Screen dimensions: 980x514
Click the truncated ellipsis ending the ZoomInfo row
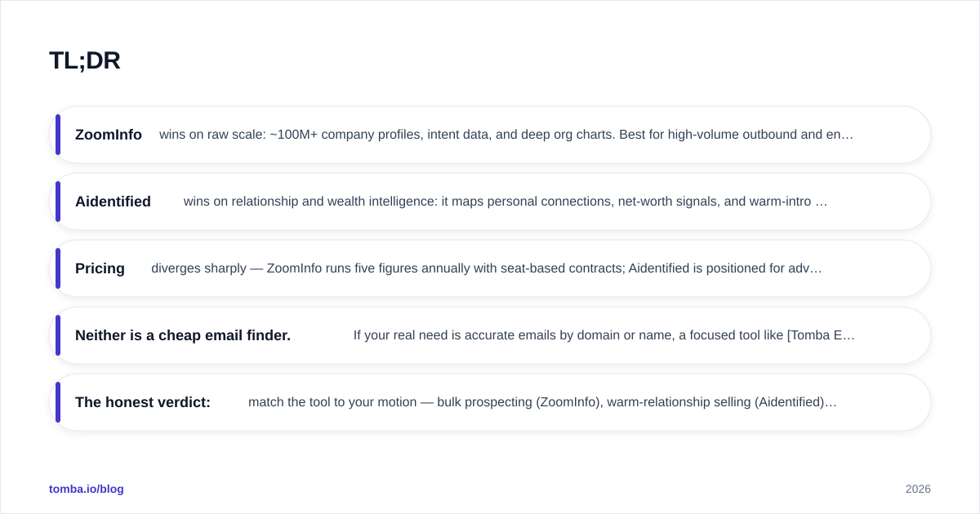(x=849, y=135)
